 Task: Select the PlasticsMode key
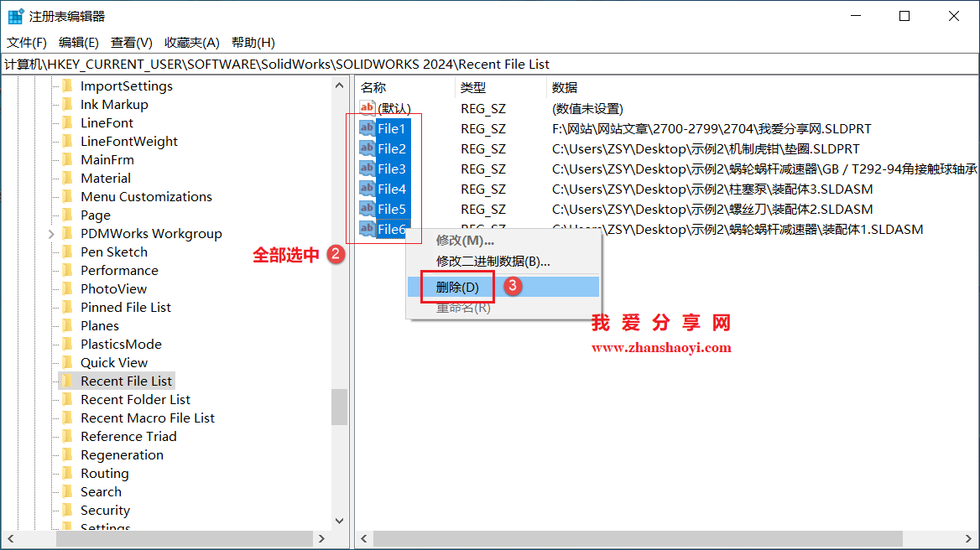[x=121, y=344]
